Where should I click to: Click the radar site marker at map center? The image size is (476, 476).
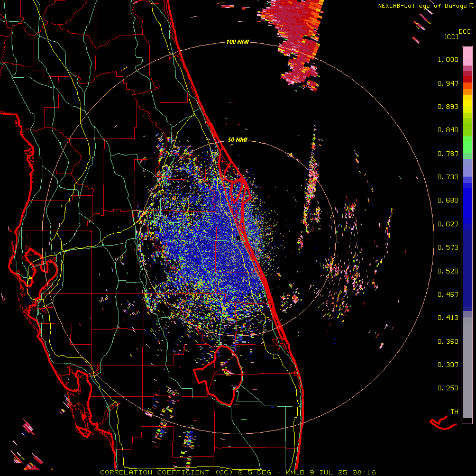(x=238, y=239)
